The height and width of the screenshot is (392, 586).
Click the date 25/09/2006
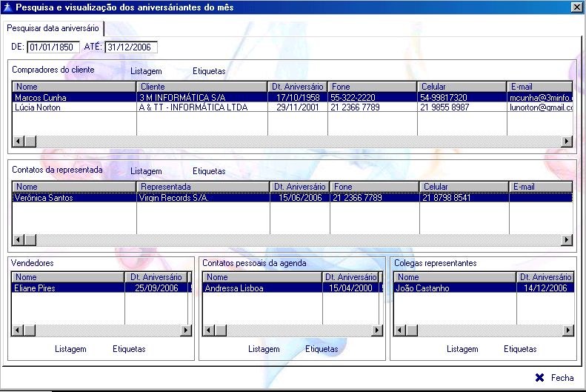(x=156, y=288)
